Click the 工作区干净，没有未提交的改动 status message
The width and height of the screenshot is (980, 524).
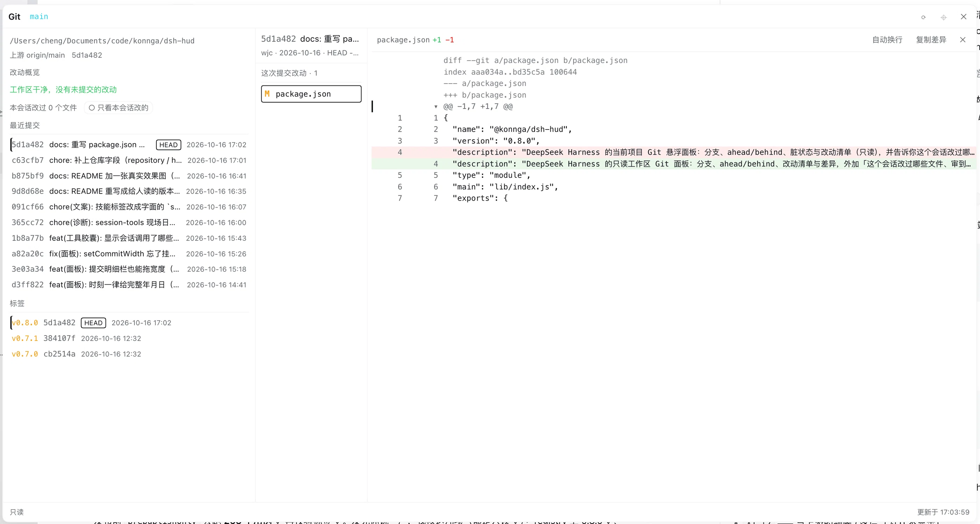click(63, 89)
